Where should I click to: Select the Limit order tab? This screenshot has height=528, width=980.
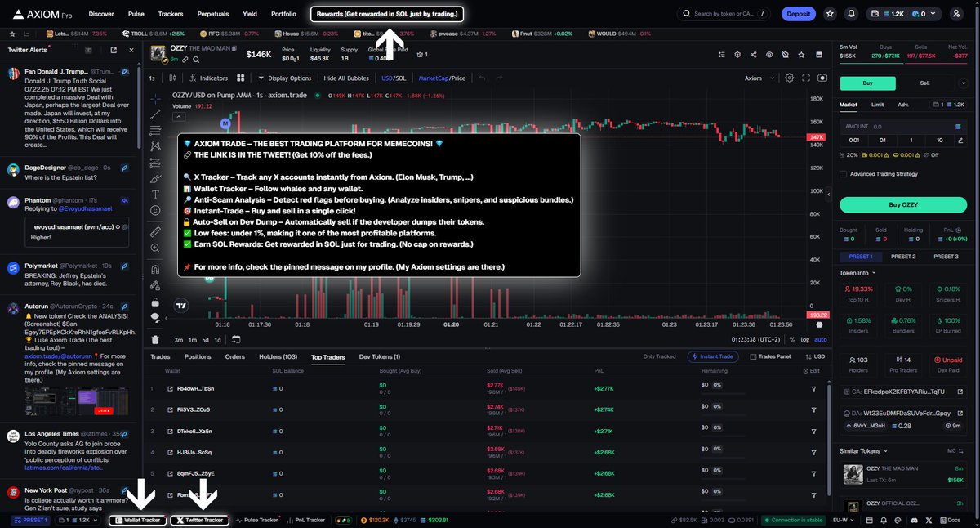[x=877, y=105]
